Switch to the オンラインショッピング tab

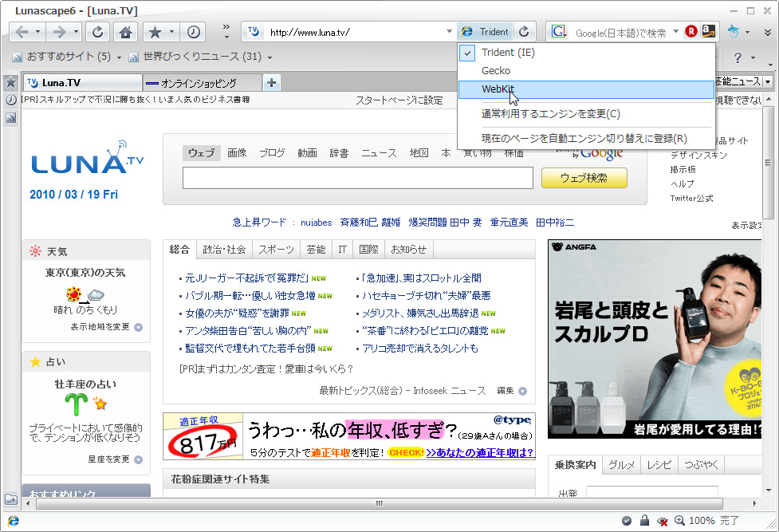[203, 83]
